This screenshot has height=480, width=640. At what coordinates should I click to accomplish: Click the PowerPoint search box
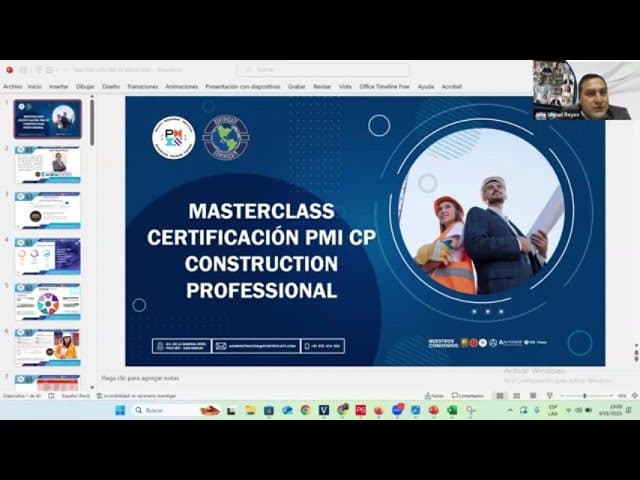click(324, 70)
